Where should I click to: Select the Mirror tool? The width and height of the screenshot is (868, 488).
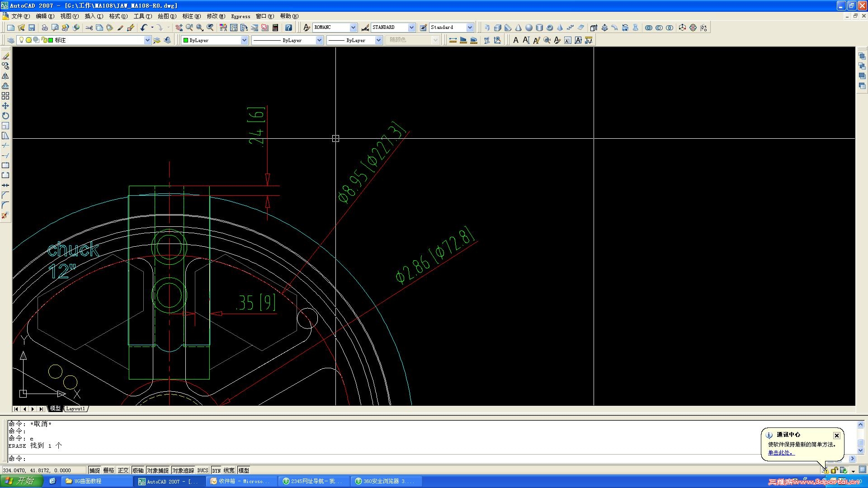(5, 76)
